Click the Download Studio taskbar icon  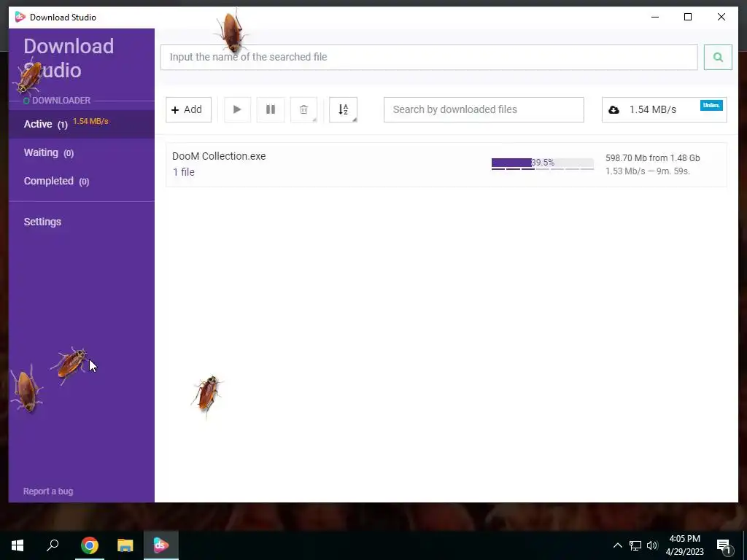(x=161, y=545)
